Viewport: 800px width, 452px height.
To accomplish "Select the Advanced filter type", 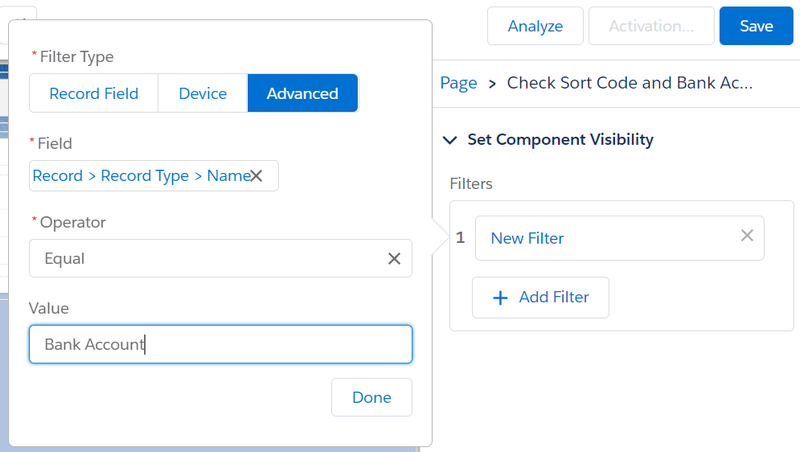I will (302, 94).
